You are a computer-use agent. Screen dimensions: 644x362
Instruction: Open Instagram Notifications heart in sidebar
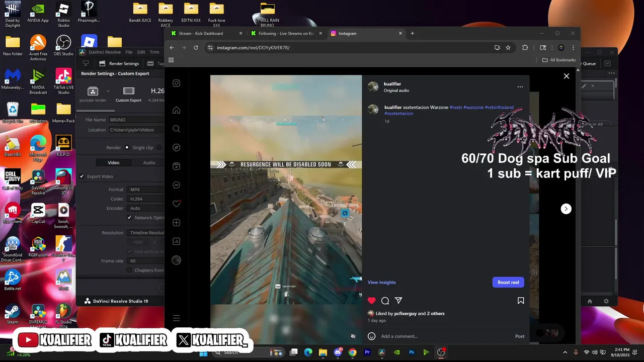tap(176, 204)
